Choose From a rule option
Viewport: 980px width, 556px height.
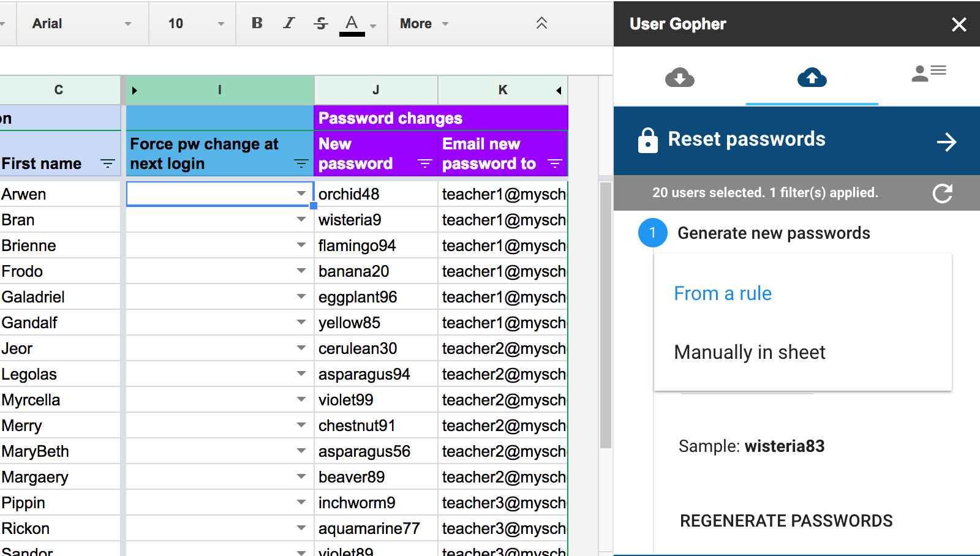point(723,294)
